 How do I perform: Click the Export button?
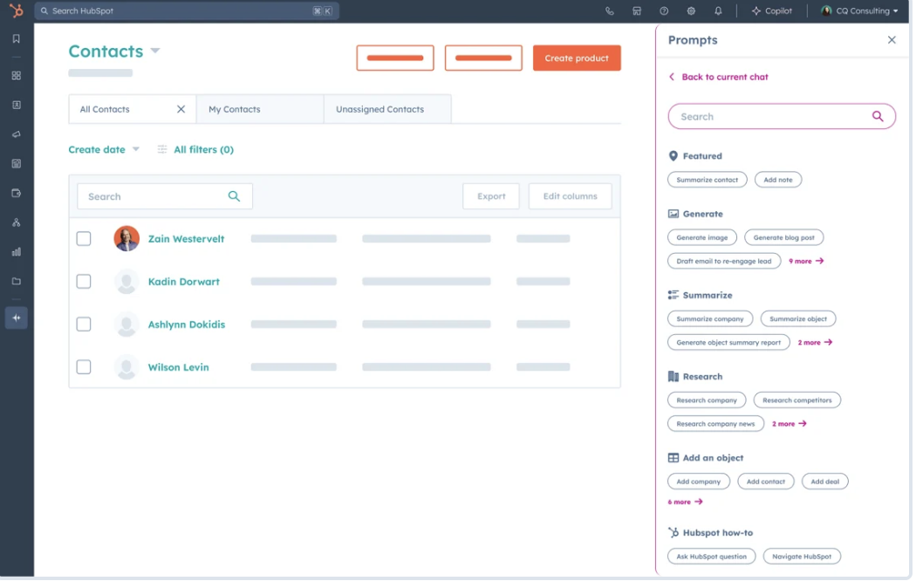pyautogui.click(x=491, y=197)
